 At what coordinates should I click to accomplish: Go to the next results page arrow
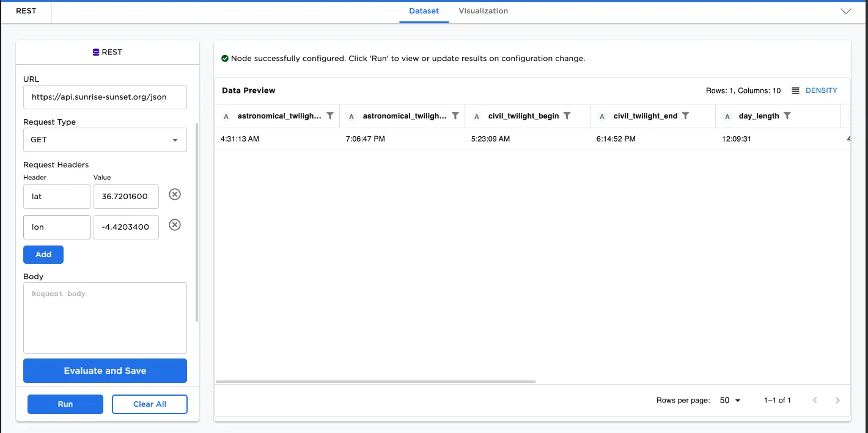(x=837, y=400)
